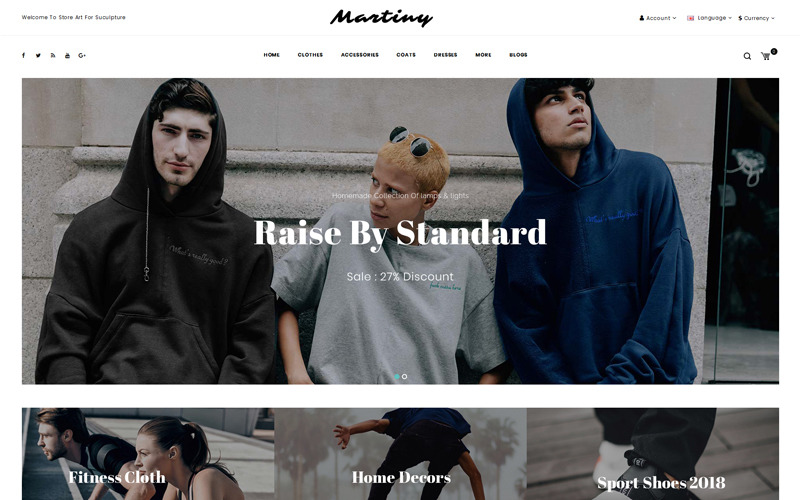The height and width of the screenshot is (500, 800).
Task: Open the Twitter social icon
Action: [38, 55]
